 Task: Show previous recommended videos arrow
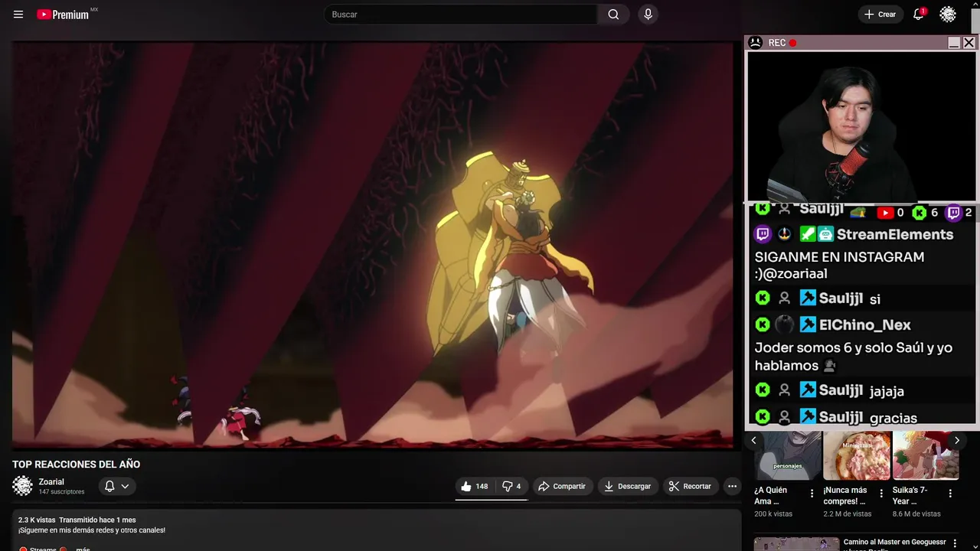754,440
